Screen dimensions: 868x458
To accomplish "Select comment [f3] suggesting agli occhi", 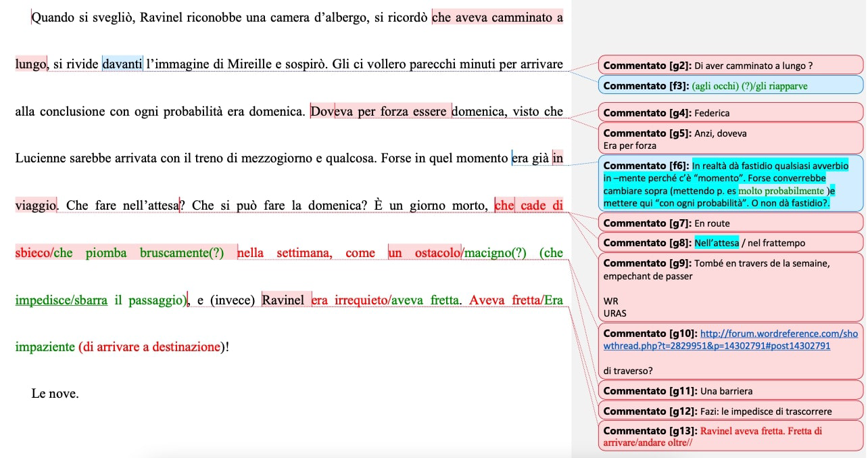I will click(x=730, y=86).
